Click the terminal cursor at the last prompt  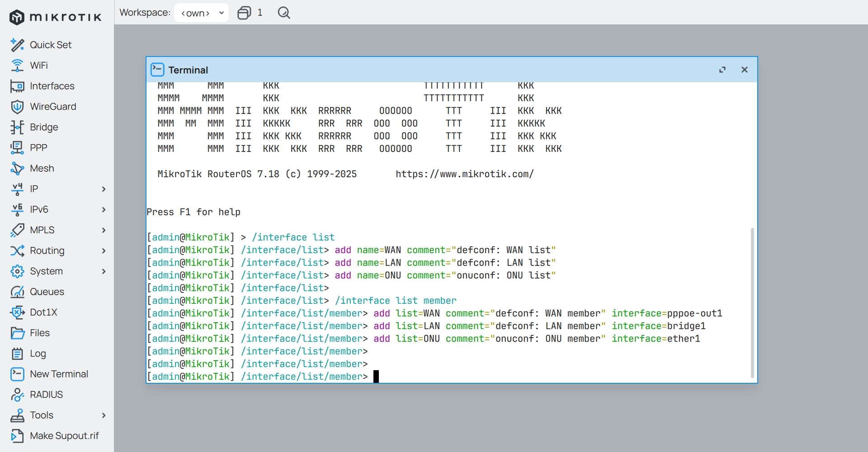pos(376,377)
